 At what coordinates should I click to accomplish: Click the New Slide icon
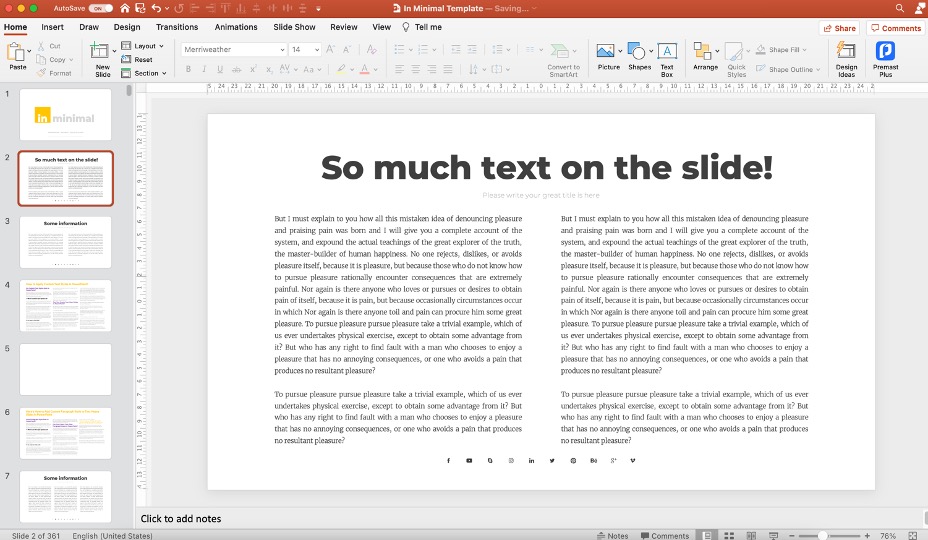click(x=99, y=51)
